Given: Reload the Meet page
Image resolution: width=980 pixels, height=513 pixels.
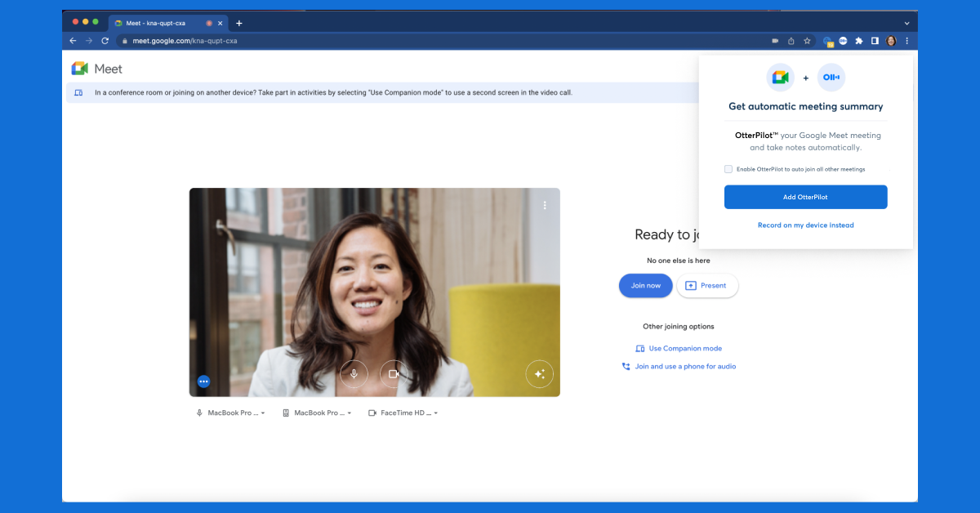Looking at the screenshot, I should coord(105,41).
